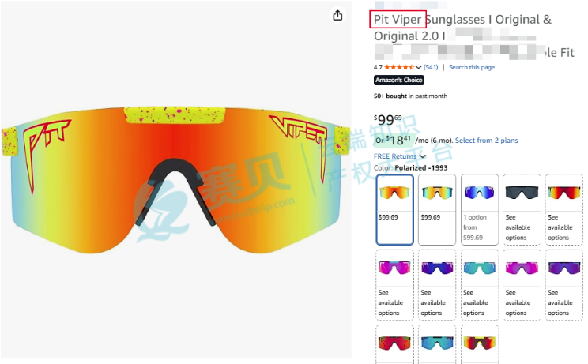This screenshot has height=364, width=588.
Task: Open Select from 2 plans link
Action: pyautogui.click(x=486, y=141)
